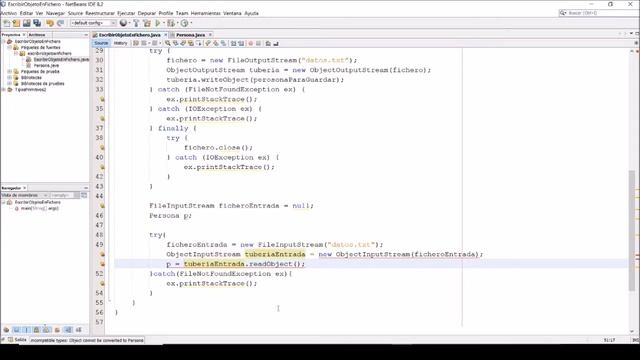
Task: Select the EscribirObjetoEnFichero.java editor tab
Action: (129, 35)
